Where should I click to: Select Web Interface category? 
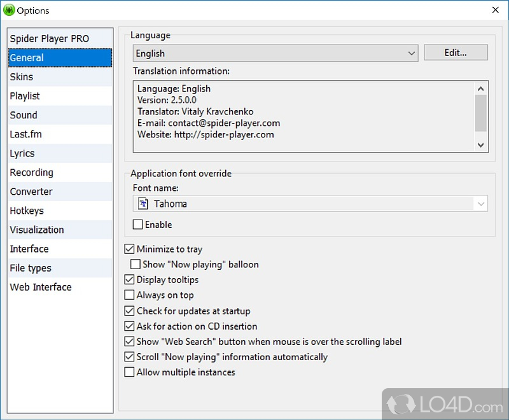60,288
